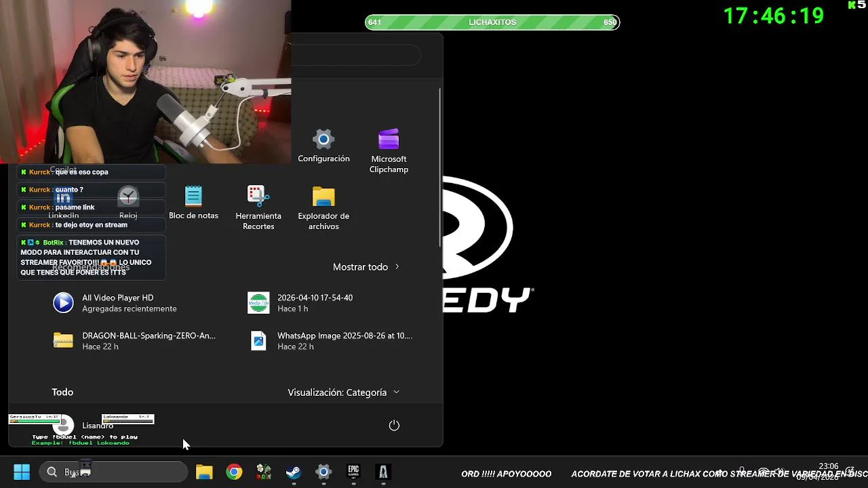868x488 pixels.
Task: Open Explorador de archivos pinned app
Action: (323, 207)
